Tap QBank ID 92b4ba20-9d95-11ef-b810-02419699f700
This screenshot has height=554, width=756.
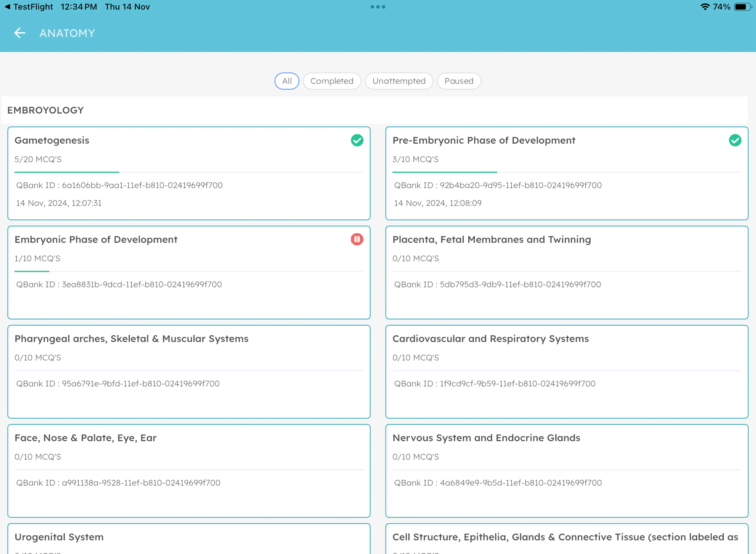click(x=498, y=186)
